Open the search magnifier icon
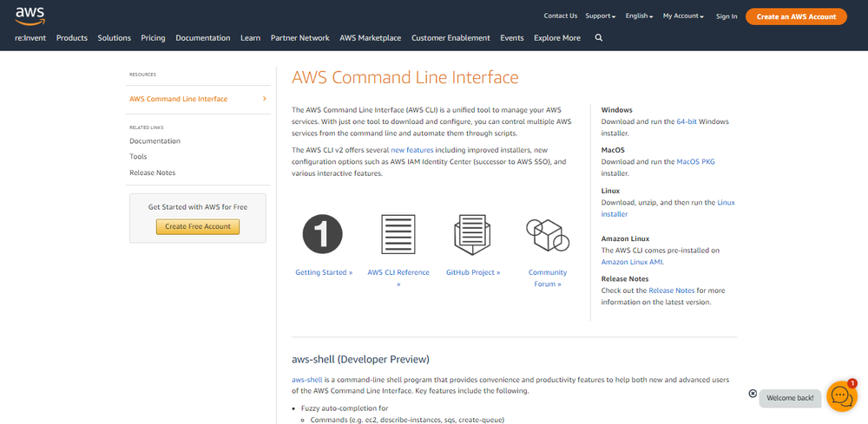This screenshot has height=424, width=868. (598, 37)
